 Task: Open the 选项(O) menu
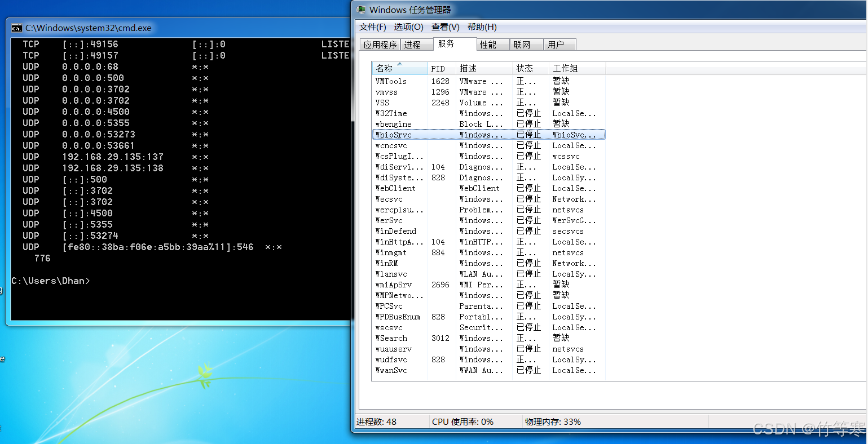(408, 27)
